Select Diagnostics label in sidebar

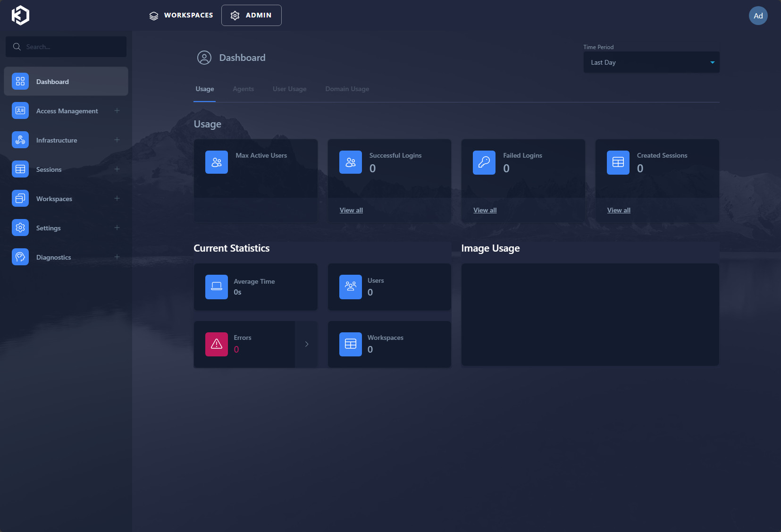[x=53, y=257]
